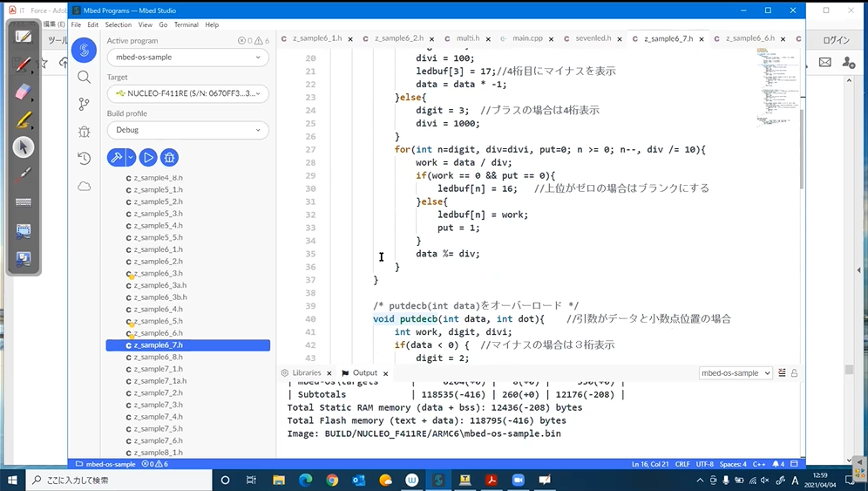Image resolution: width=868 pixels, height=491 pixels.
Task: Open the Search panel in sidebar
Action: [84, 77]
